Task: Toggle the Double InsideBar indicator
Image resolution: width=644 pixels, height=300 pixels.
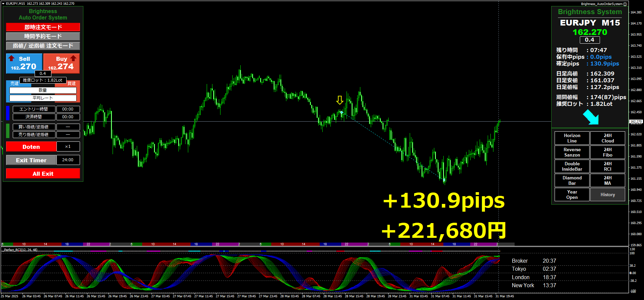Action: (x=572, y=166)
